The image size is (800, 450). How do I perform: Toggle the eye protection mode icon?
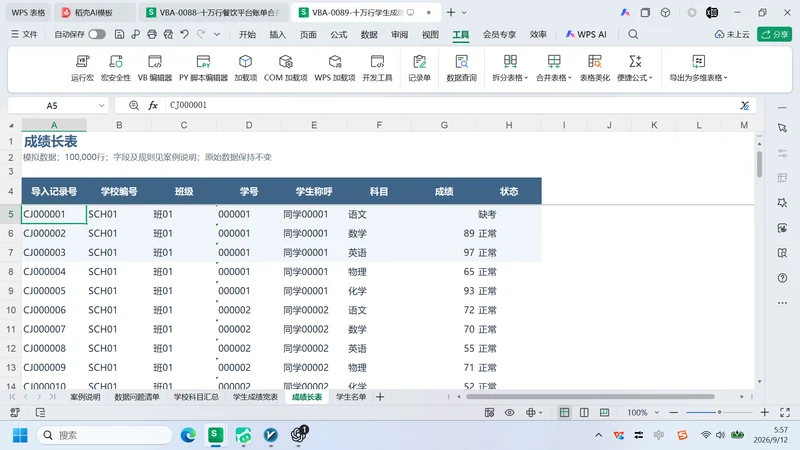coord(509,412)
